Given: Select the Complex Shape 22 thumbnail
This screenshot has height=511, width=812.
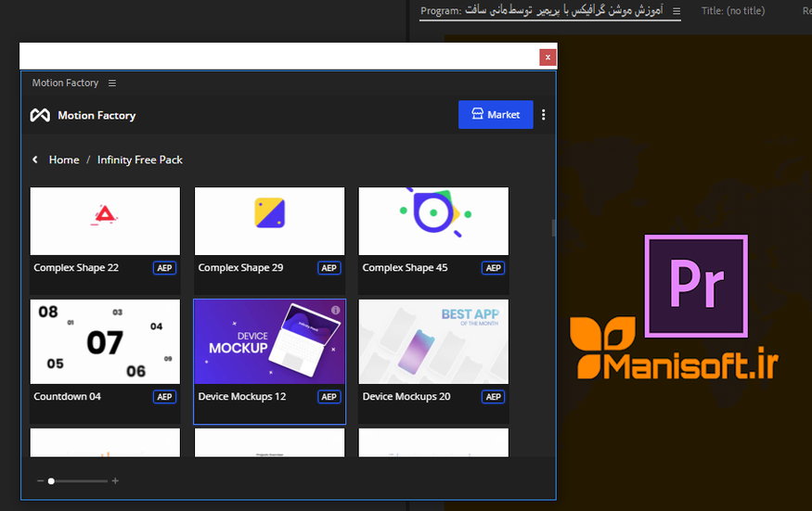Looking at the screenshot, I should (x=105, y=221).
